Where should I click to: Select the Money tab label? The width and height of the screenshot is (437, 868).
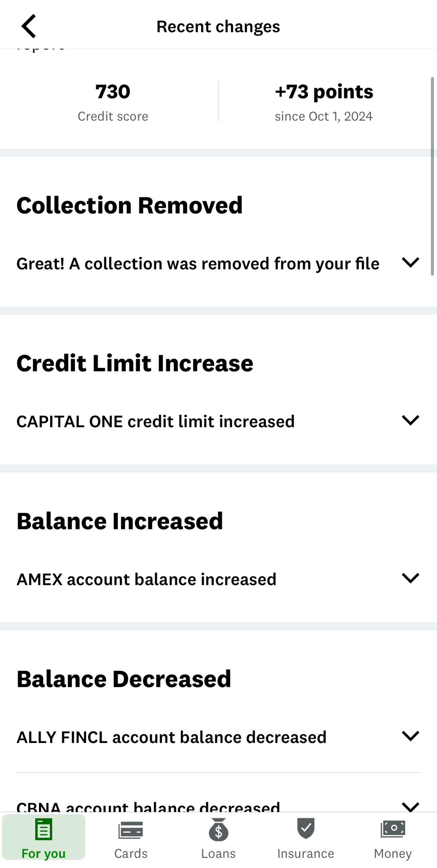(x=393, y=853)
